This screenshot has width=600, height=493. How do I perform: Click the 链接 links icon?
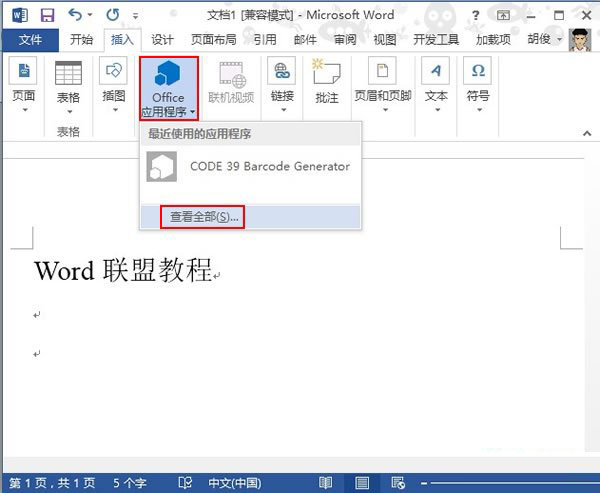coord(282,71)
